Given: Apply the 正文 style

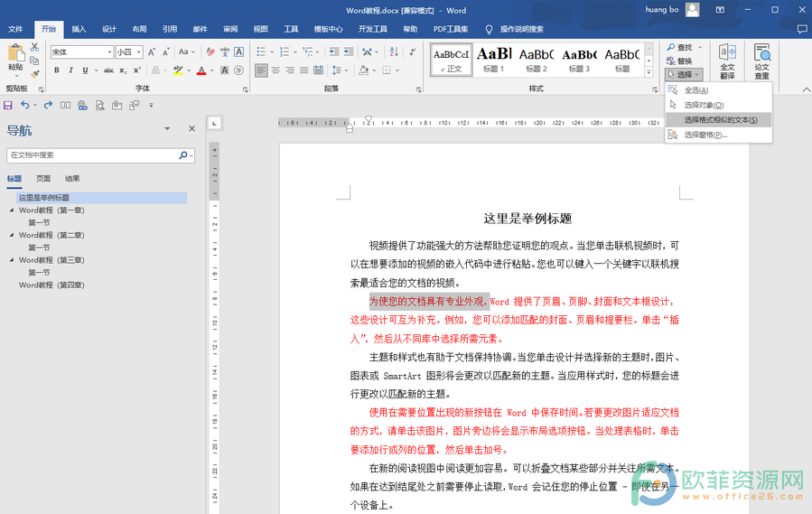Looking at the screenshot, I should pyautogui.click(x=451, y=60).
